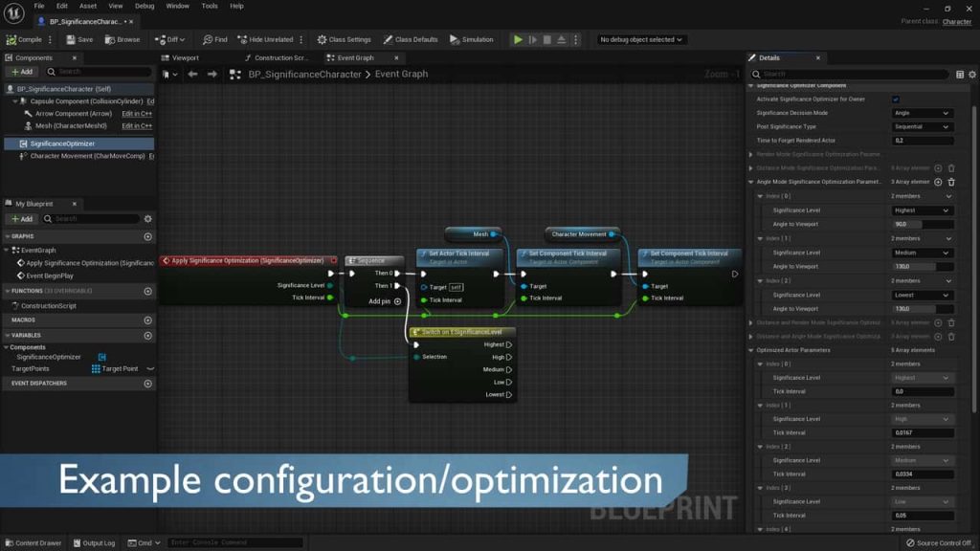Click the Stop playback button
The height and width of the screenshot is (551, 980).
pyautogui.click(x=546, y=39)
